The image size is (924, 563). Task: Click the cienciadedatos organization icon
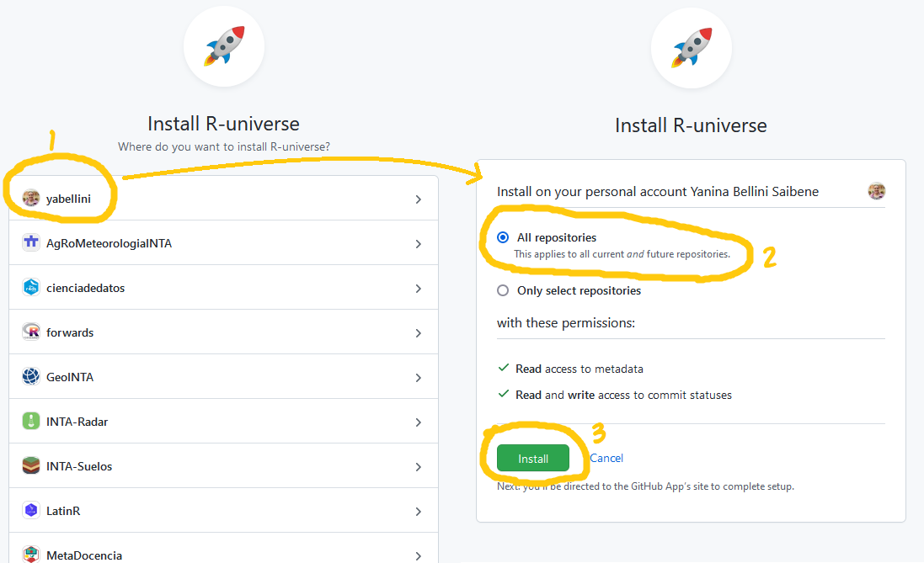31,286
